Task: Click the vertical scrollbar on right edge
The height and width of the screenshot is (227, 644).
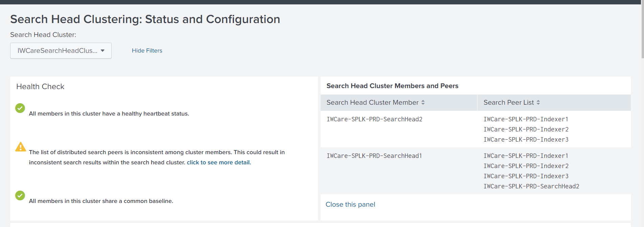Action: click(642, 30)
